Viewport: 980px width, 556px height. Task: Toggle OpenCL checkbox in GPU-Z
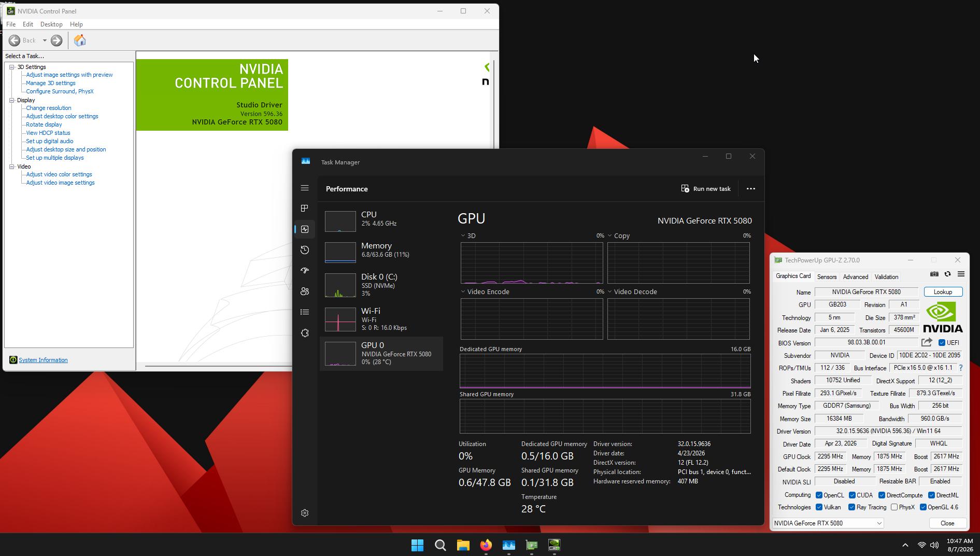pyautogui.click(x=819, y=495)
